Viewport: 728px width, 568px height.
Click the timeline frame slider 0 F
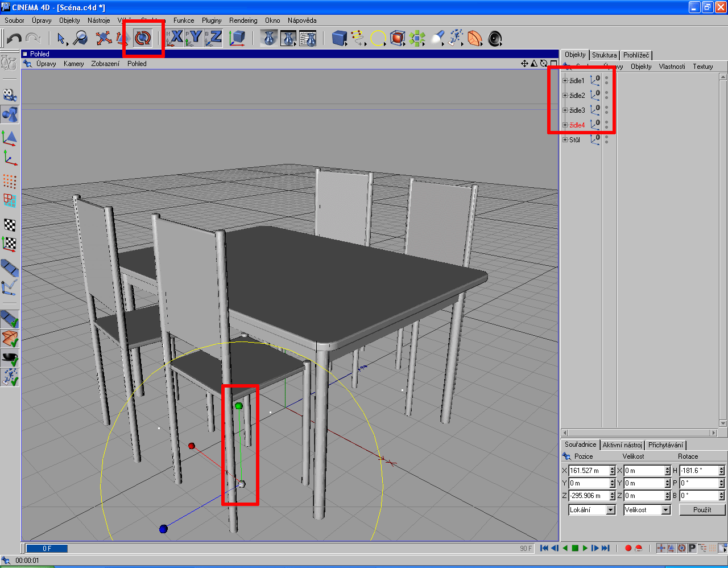click(x=47, y=549)
